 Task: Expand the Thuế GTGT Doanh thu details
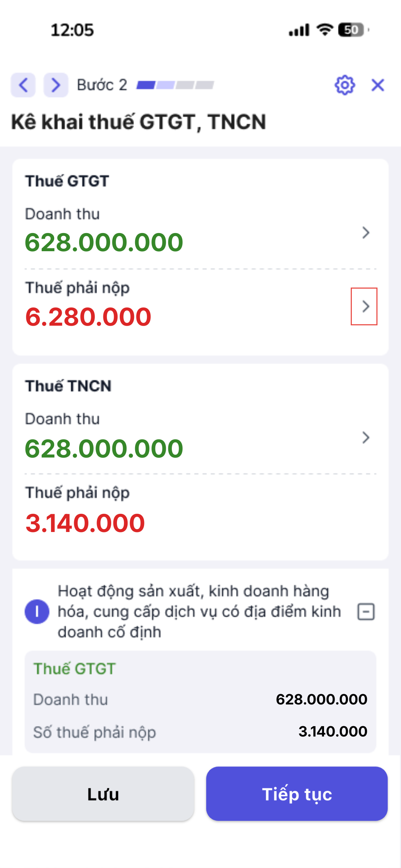(365, 233)
